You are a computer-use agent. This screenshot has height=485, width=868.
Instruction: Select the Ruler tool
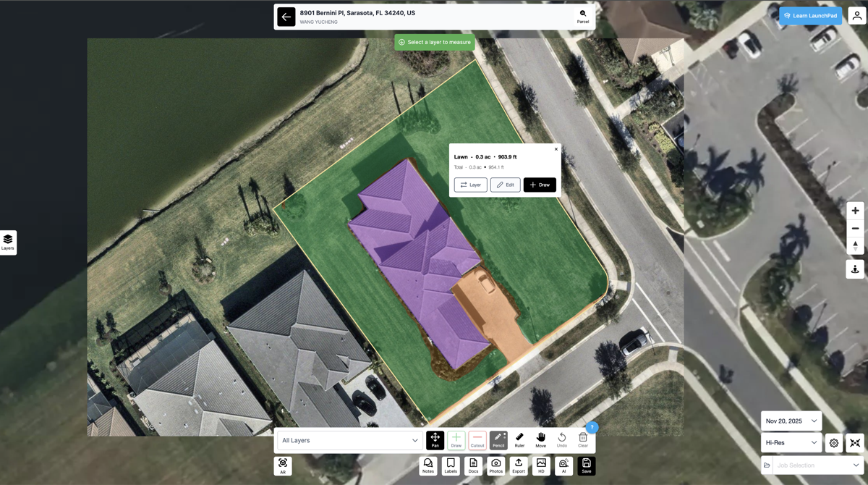(519, 440)
